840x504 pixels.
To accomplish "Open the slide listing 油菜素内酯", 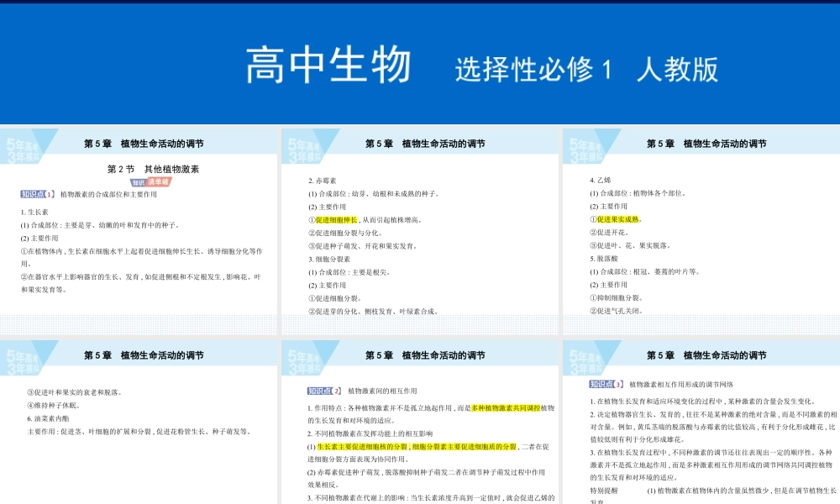I will tap(139, 422).
